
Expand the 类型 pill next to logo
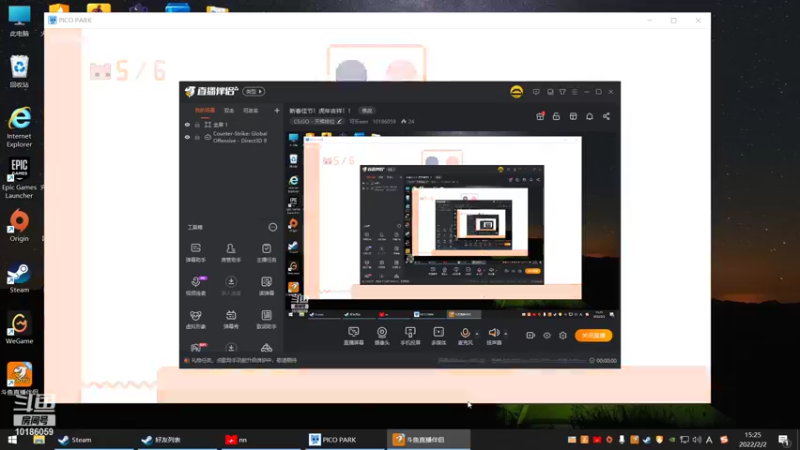pos(254,91)
